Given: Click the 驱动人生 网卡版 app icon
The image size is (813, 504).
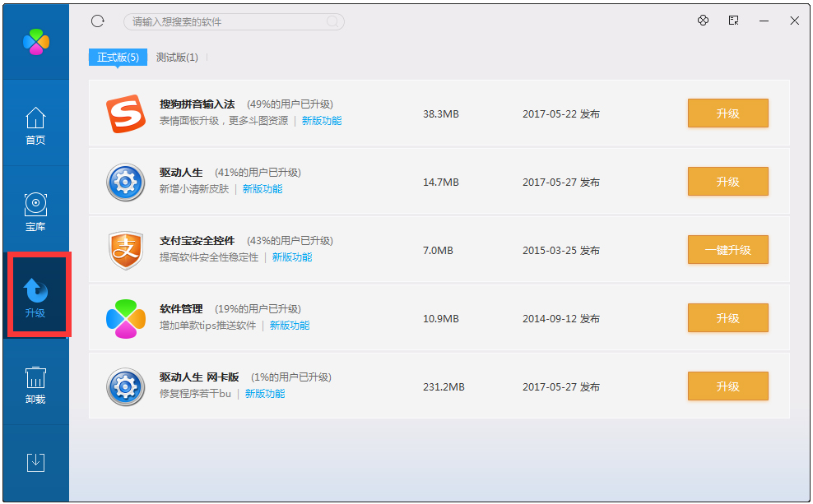Looking at the screenshot, I should click(x=125, y=386).
